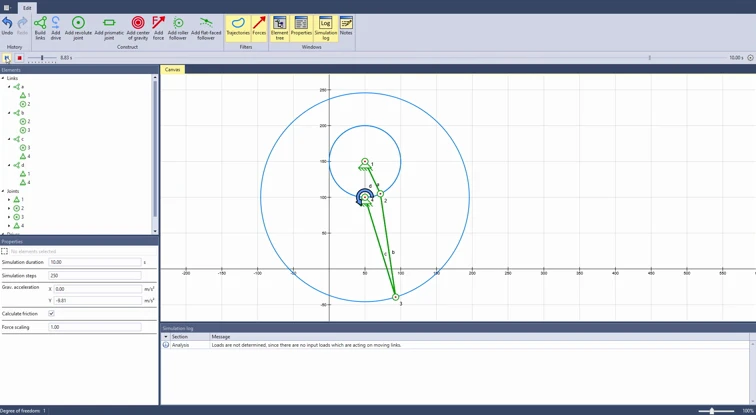Click gravity X acceleration field
The image size is (756, 415).
[x=98, y=289]
